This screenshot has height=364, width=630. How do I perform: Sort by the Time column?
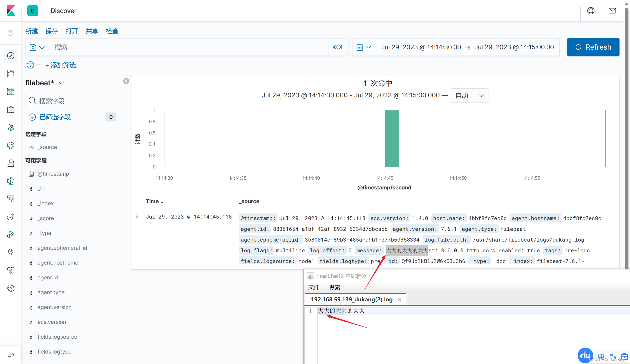(155, 201)
